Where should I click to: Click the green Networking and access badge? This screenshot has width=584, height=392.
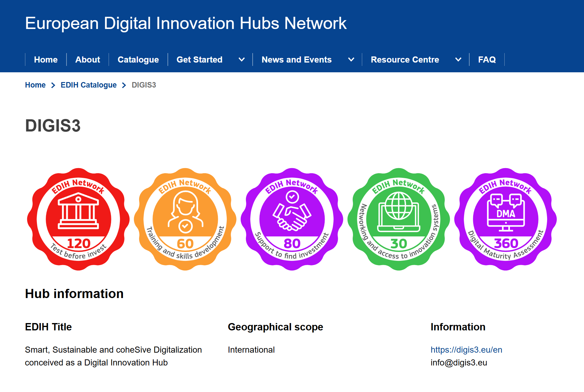point(399,219)
